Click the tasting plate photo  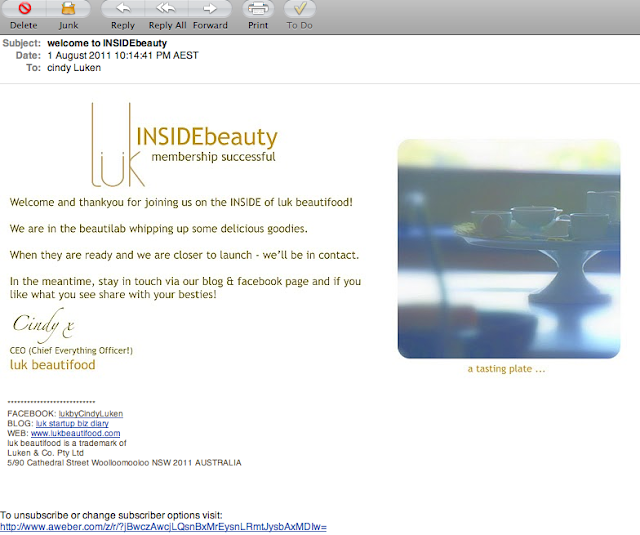tap(509, 249)
